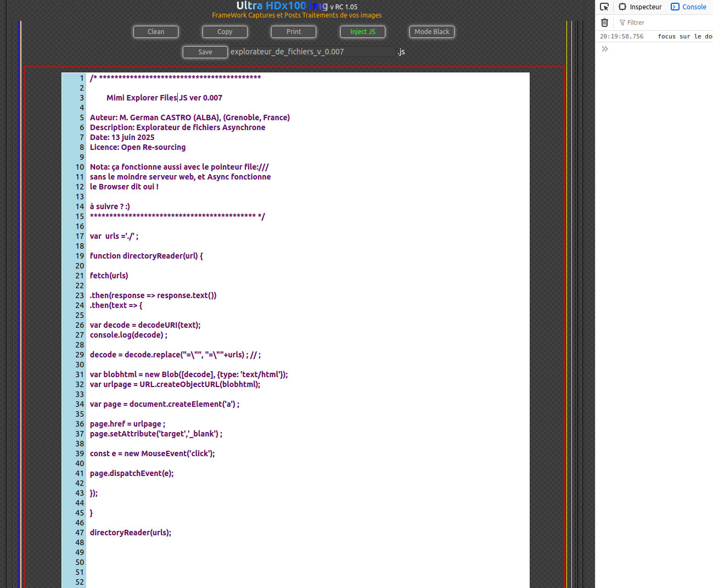Click the version label 'v RC 1.05'

[x=344, y=7]
